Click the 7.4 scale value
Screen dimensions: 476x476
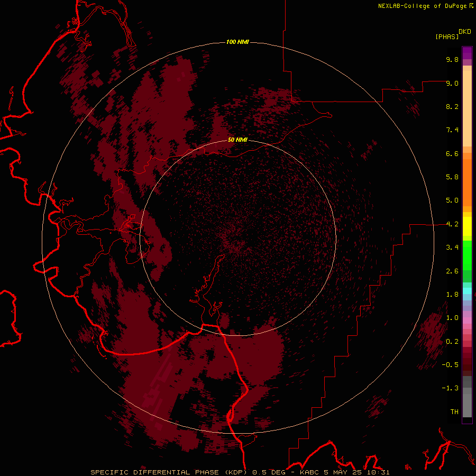coord(452,130)
